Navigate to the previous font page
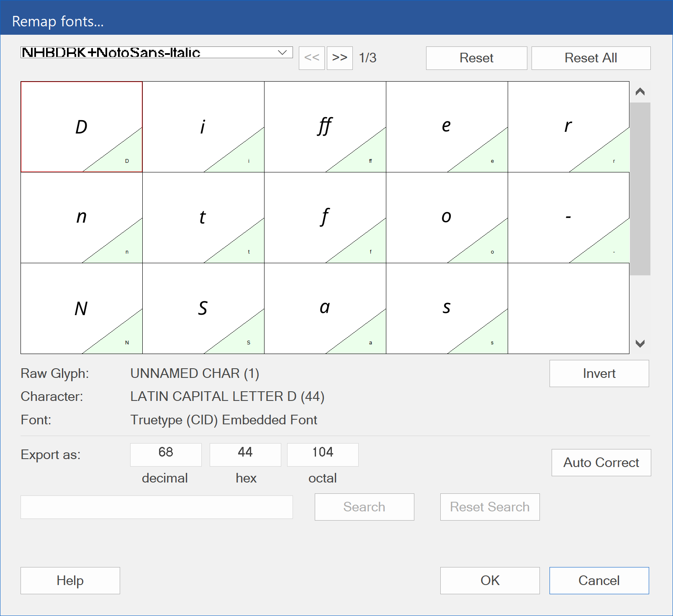The height and width of the screenshot is (616, 673). 312,58
